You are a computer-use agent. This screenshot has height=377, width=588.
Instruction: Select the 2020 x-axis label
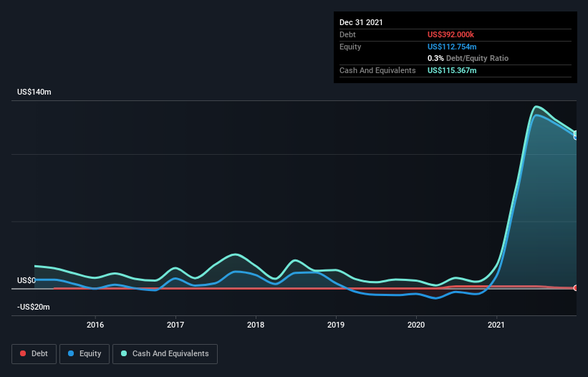[416, 325]
